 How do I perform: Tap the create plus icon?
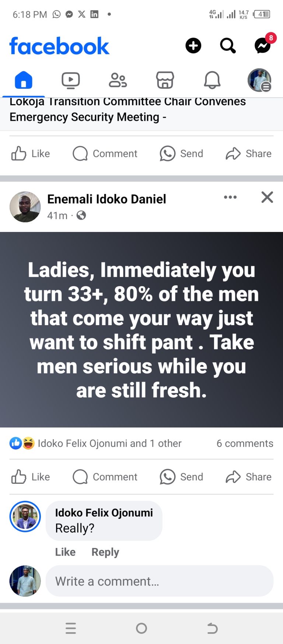(x=193, y=46)
